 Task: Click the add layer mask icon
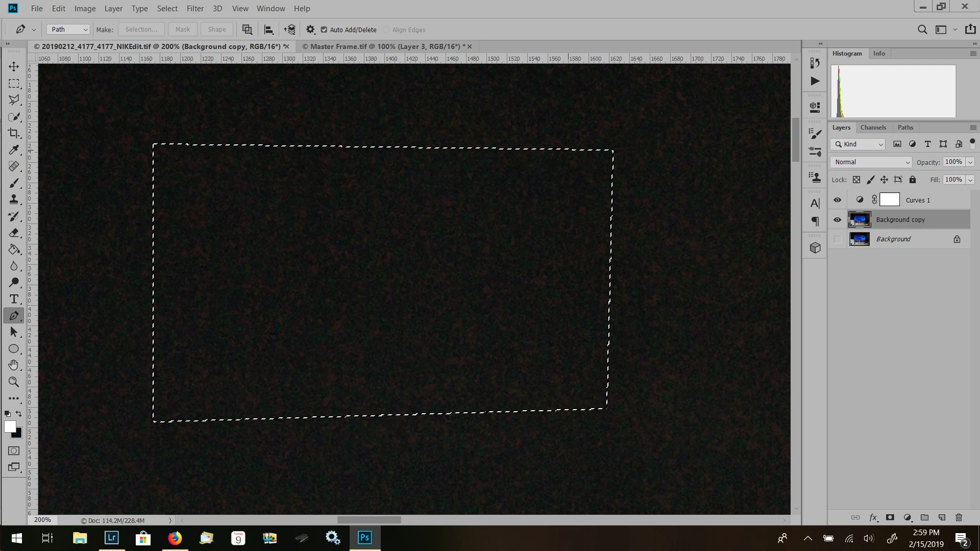(x=890, y=517)
